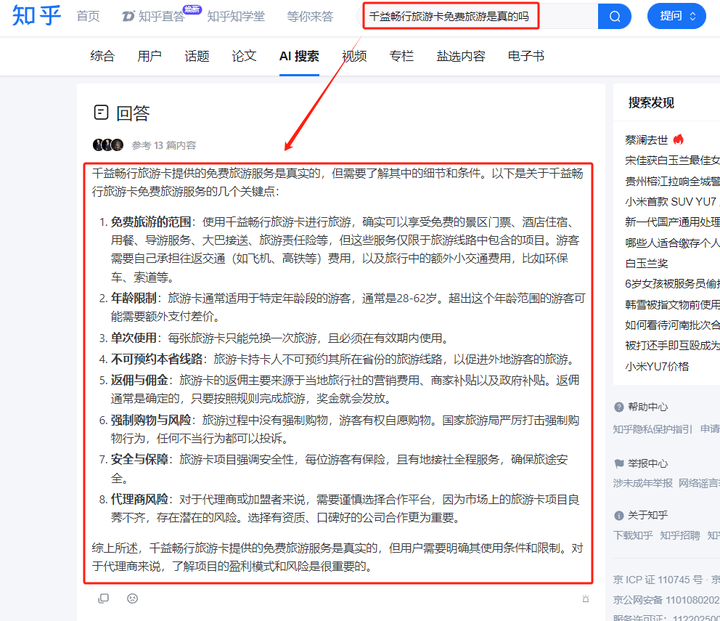Open the 举报中心 link

click(x=647, y=463)
